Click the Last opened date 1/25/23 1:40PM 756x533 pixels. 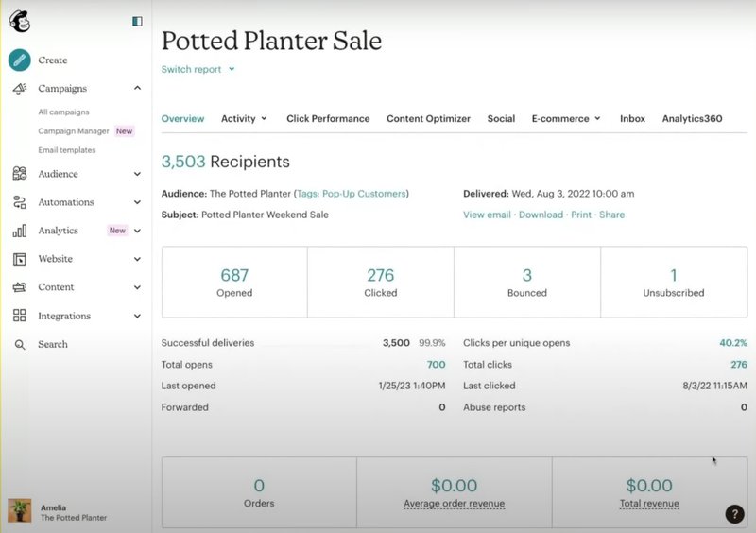point(412,386)
